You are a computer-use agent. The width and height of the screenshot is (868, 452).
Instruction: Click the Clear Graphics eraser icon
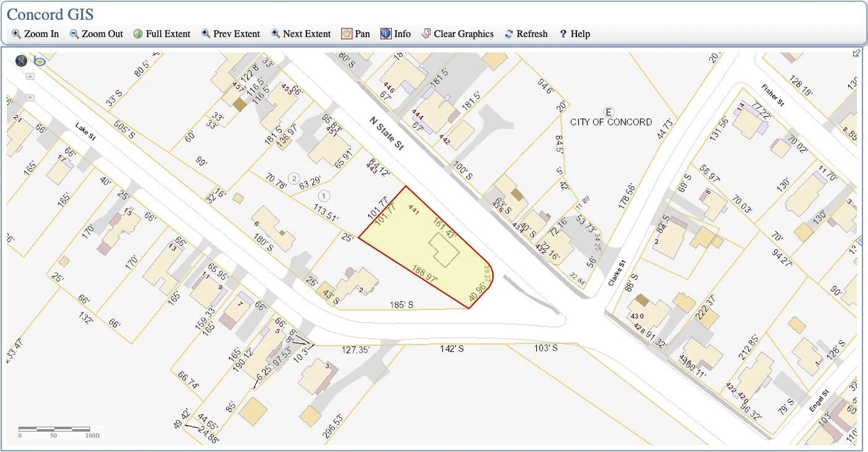pyautogui.click(x=425, y=33)
